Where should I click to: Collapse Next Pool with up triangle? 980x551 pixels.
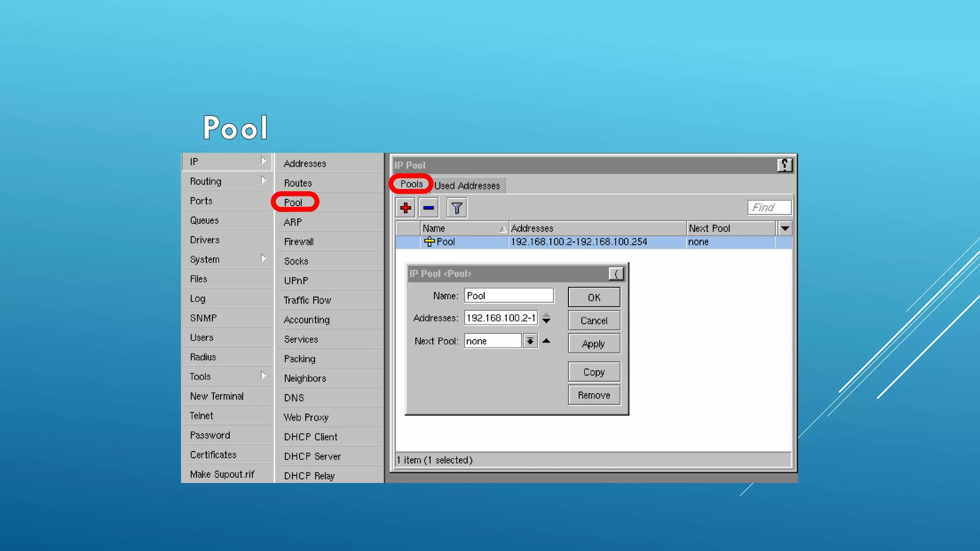pos(546,341)
